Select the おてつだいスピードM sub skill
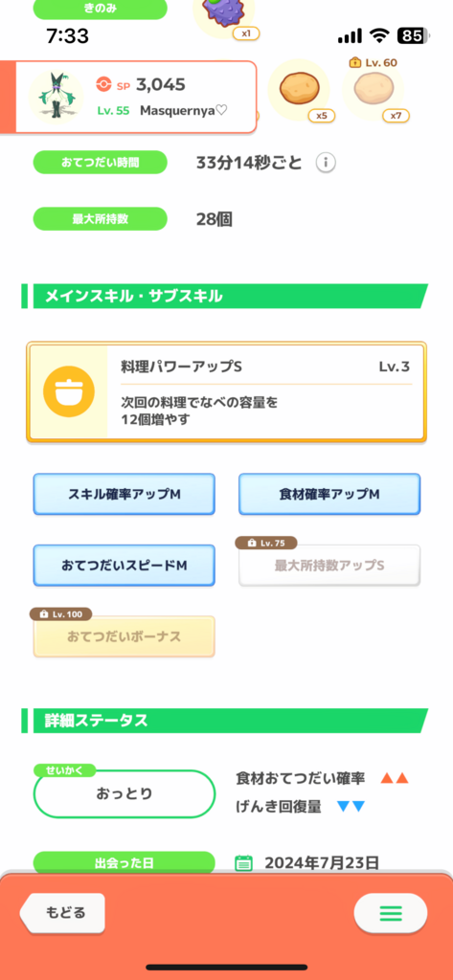 tap(124, 565)
